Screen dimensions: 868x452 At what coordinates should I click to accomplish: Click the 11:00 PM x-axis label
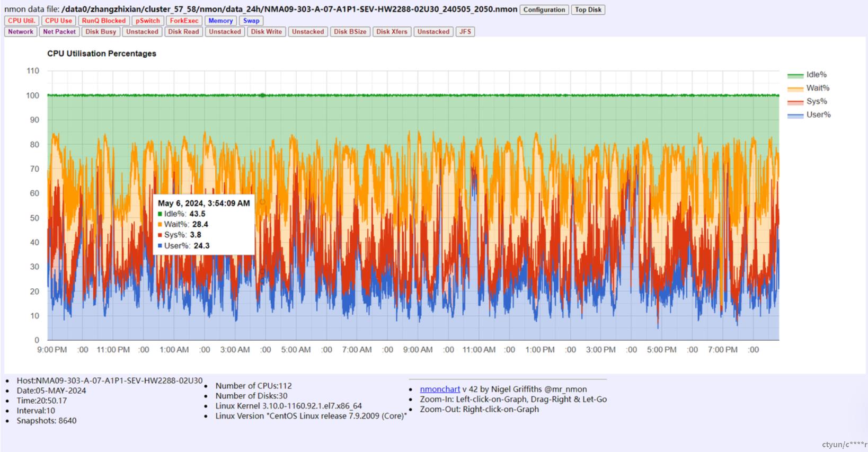coord(113,350)
